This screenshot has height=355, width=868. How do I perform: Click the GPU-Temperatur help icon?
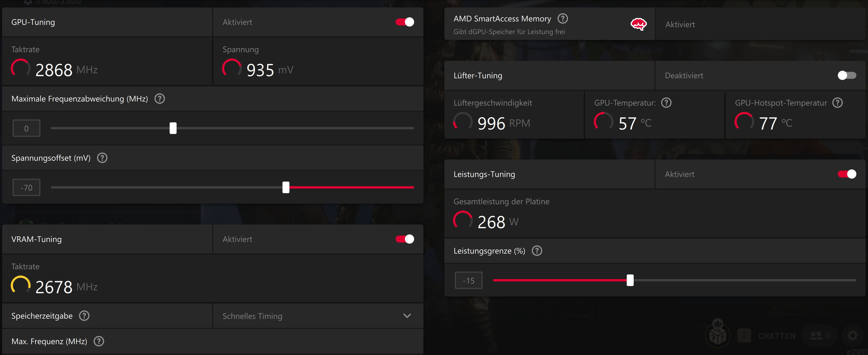click(666, 102)
